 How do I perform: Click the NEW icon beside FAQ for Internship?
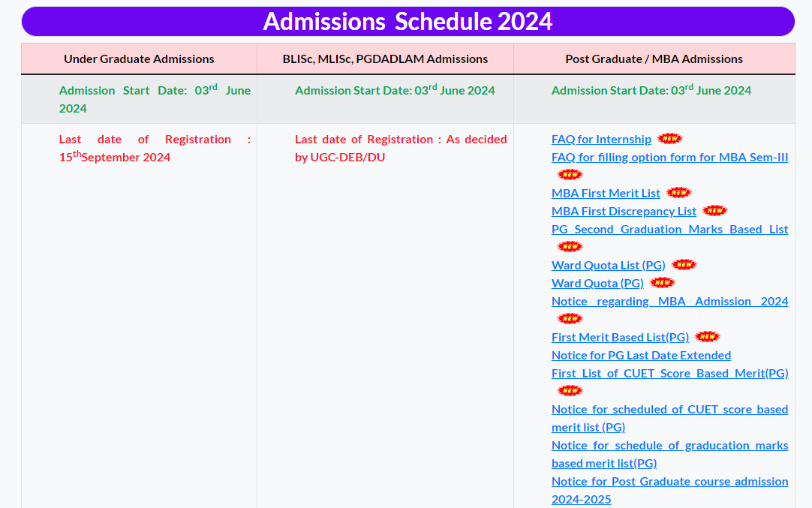pos(669,138)
